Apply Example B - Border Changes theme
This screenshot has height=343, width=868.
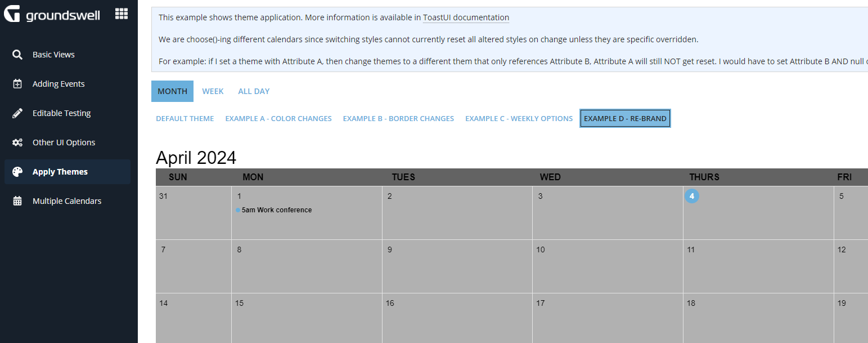(x=398, y=119)
